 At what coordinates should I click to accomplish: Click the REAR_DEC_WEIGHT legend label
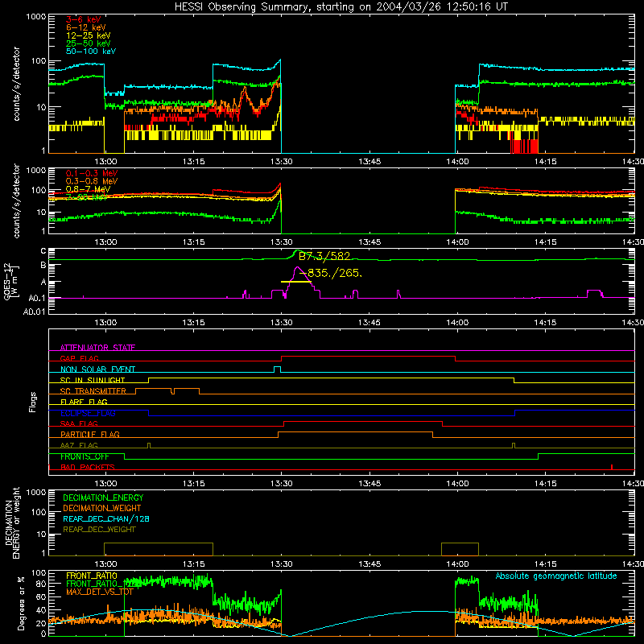click(99, 530)
